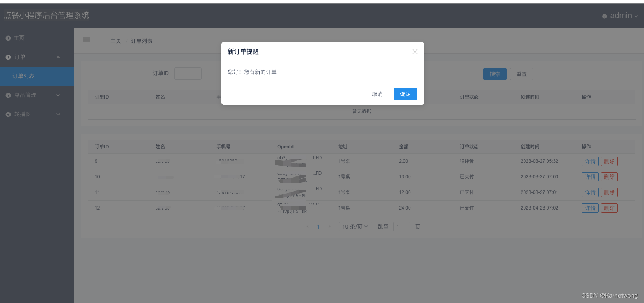Click the OpenId column header in the lower table
Screen dimensions: 644x303
point(285,147)
